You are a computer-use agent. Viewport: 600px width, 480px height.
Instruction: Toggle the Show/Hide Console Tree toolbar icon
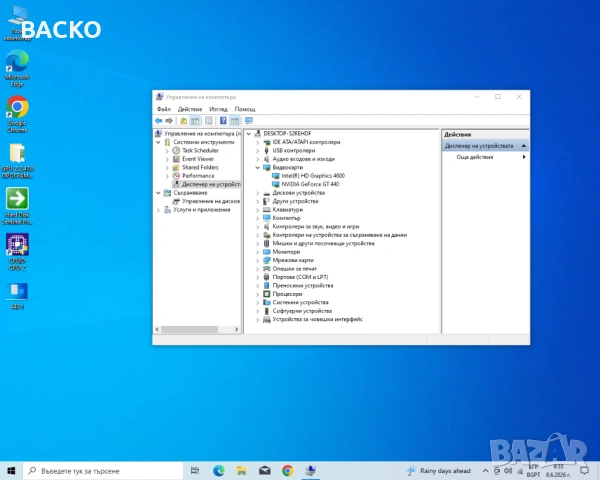(x=195, y=121)
